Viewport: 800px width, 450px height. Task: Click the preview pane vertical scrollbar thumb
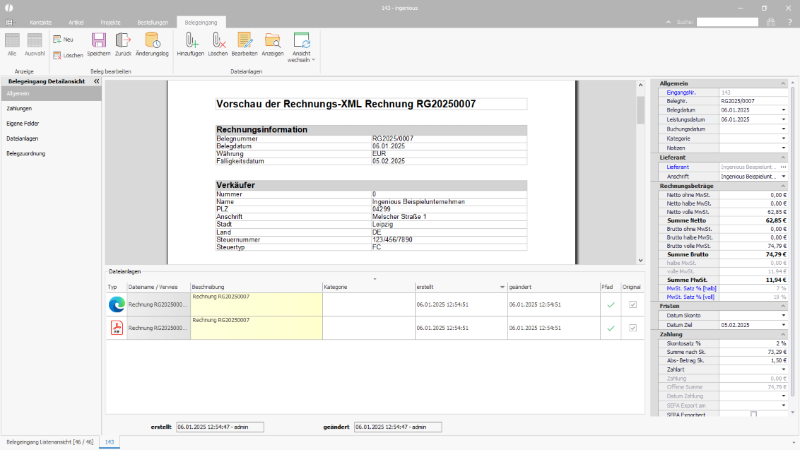pos(641,110)
